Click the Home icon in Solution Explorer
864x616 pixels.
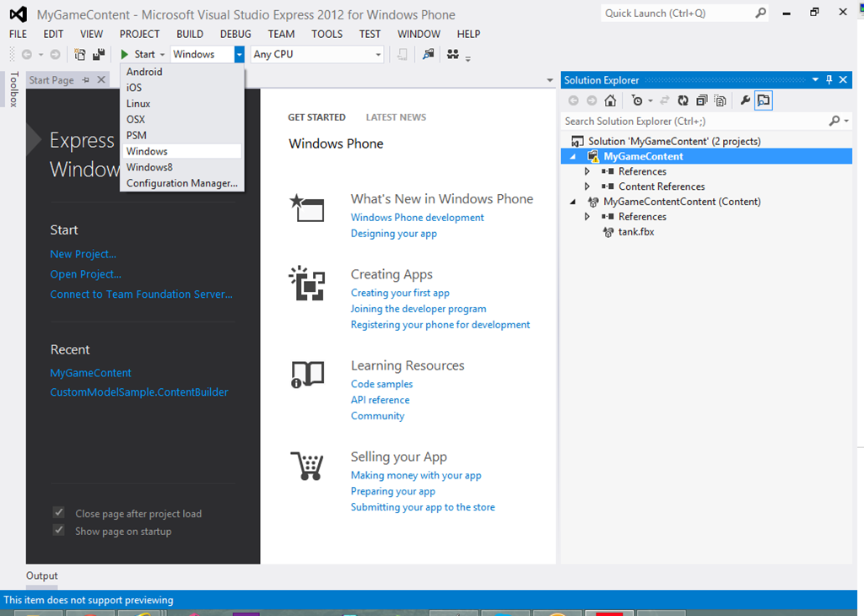610,100
